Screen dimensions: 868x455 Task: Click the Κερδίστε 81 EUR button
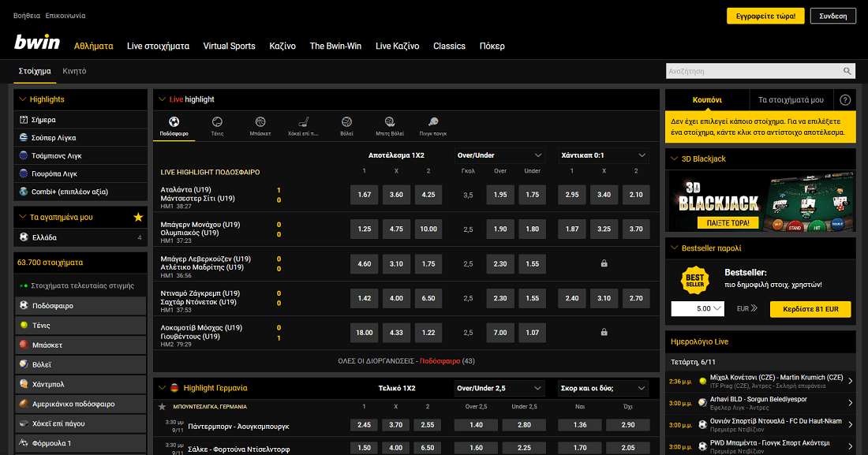(x=810, y=309)
